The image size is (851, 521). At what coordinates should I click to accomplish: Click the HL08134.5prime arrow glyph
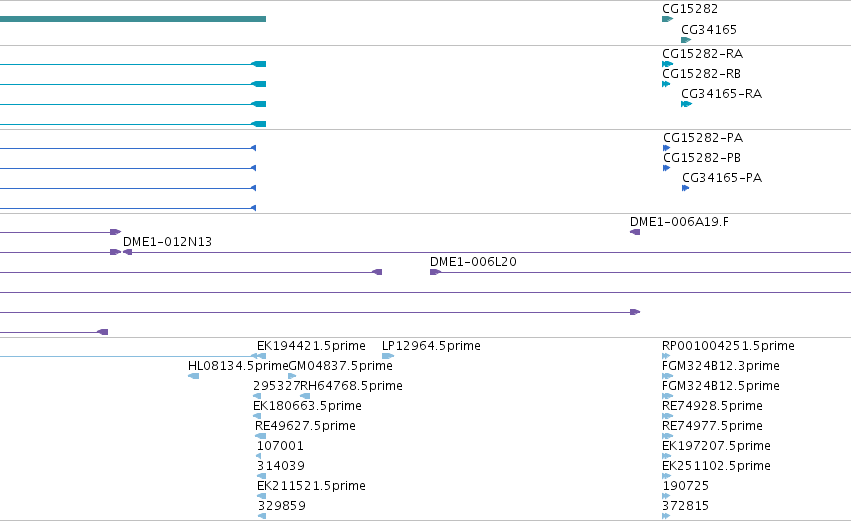click(193, 377)
